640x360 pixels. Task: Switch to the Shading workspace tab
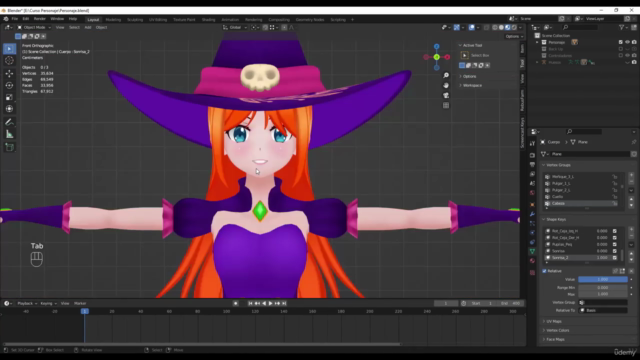pyautogui.click(x=208, y=20)
